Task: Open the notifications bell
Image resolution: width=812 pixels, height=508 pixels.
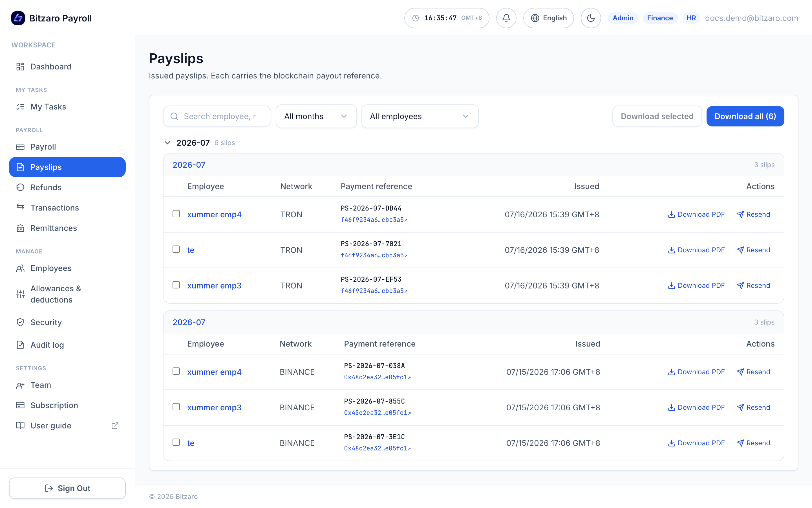Action: [x=506, y=18]
